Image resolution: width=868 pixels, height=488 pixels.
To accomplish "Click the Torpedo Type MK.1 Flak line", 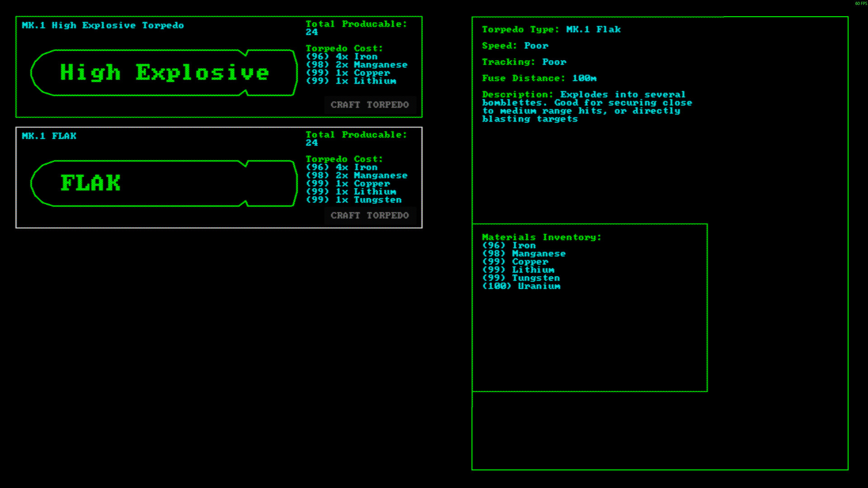I will point(551,29).
